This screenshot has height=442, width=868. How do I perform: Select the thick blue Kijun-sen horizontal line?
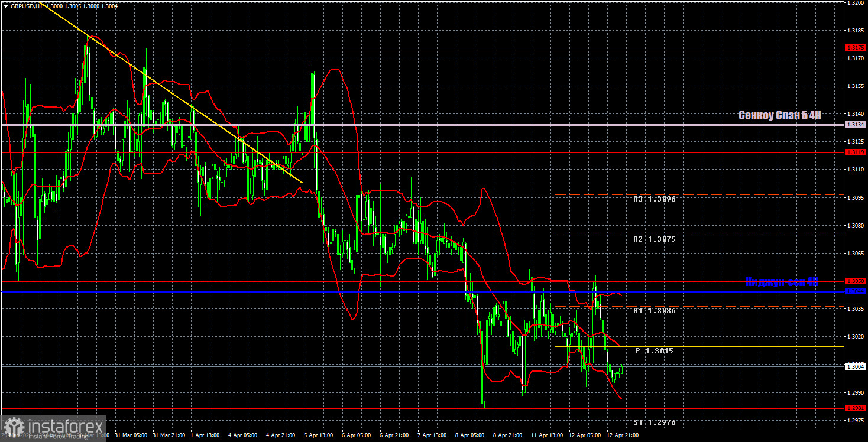coord(422,291)
